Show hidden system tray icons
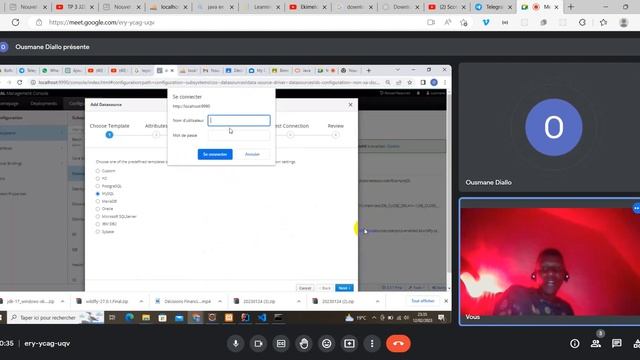The height and width of the screenshot is (360, 640). 374,318
